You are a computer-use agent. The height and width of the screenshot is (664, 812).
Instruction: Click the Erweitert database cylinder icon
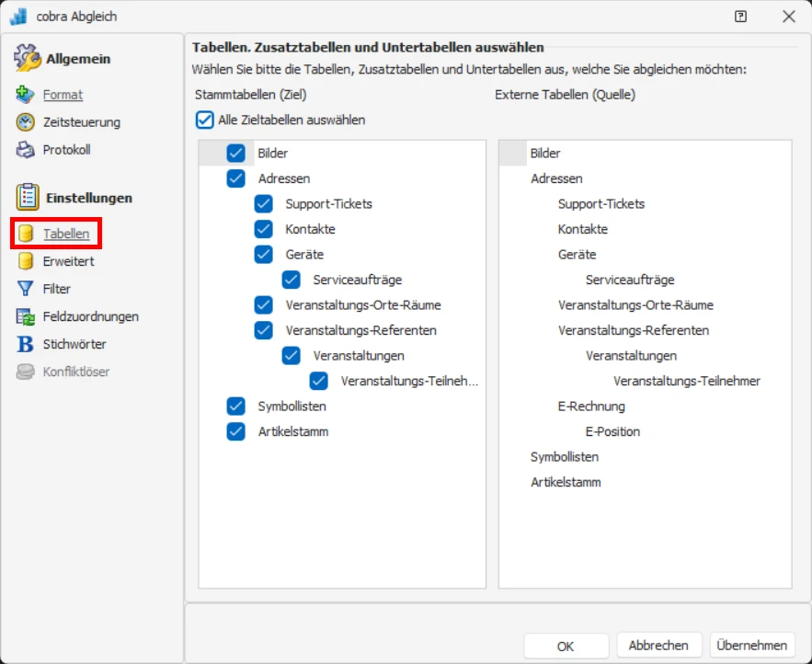(x=26, y=261)
